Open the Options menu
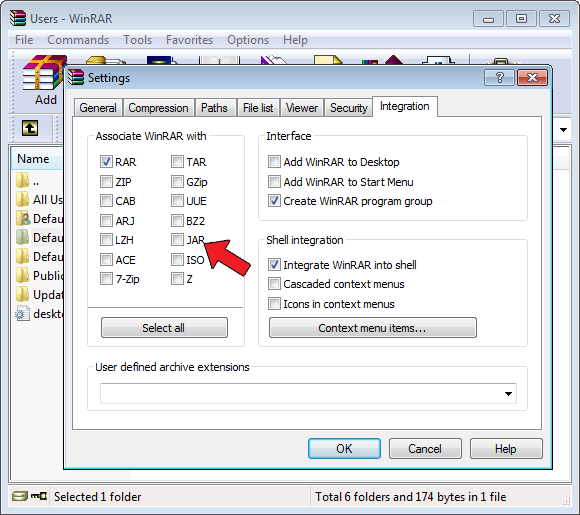This screenshot has height=515, width=580. (x=248, y=40)
